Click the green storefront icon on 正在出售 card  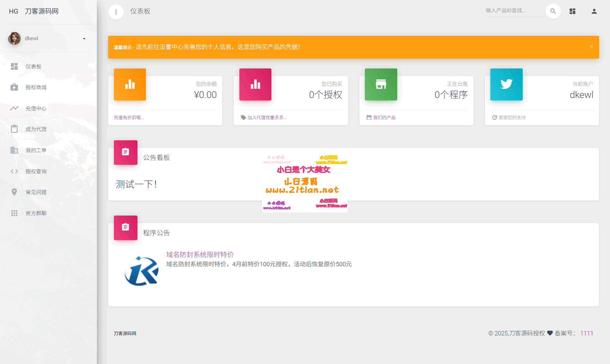click(x=381, y=84)
